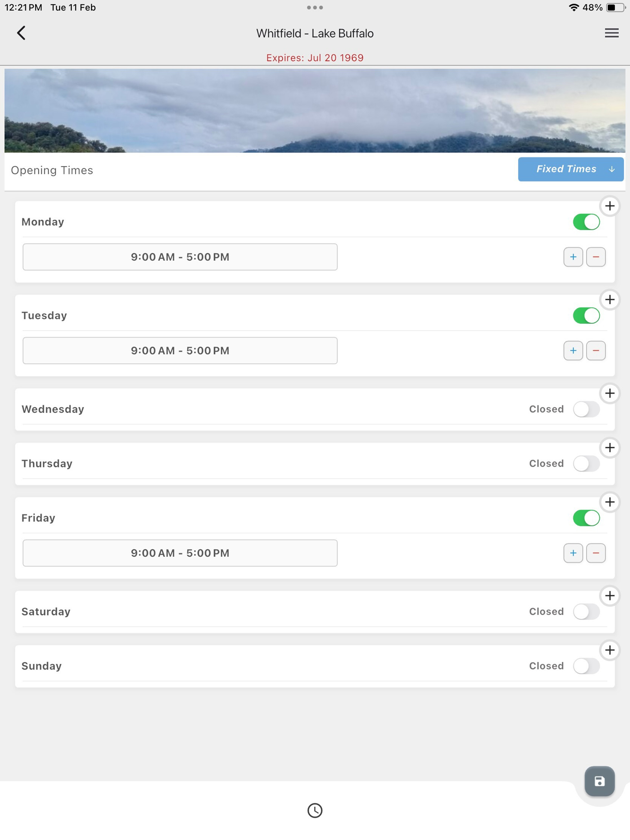Tap the Wi-Fi status icon

[573, 8]
